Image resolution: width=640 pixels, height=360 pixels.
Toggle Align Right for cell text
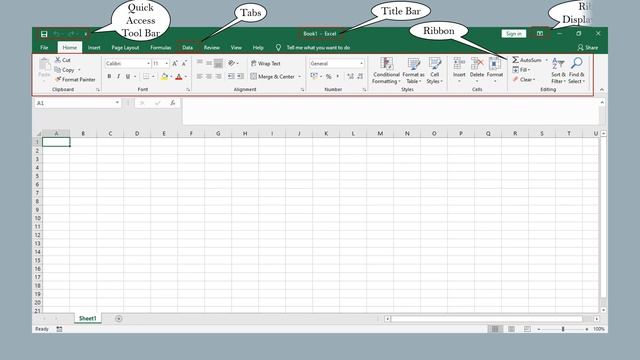[218, 76]
